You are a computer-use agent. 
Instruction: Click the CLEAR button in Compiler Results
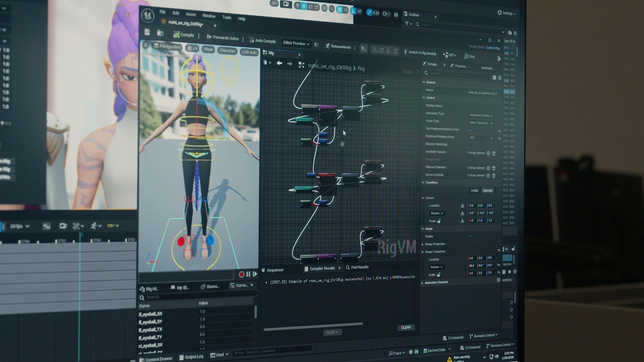tap(406, 327)
